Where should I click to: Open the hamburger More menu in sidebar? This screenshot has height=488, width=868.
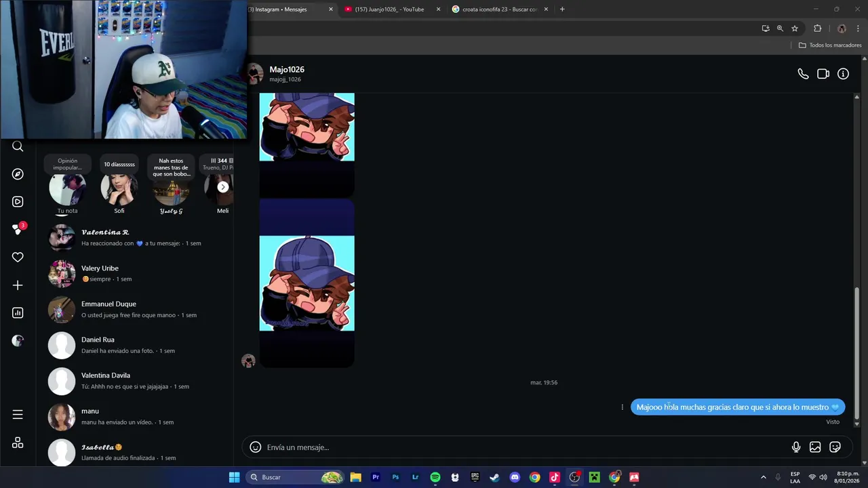coord(18,415)
